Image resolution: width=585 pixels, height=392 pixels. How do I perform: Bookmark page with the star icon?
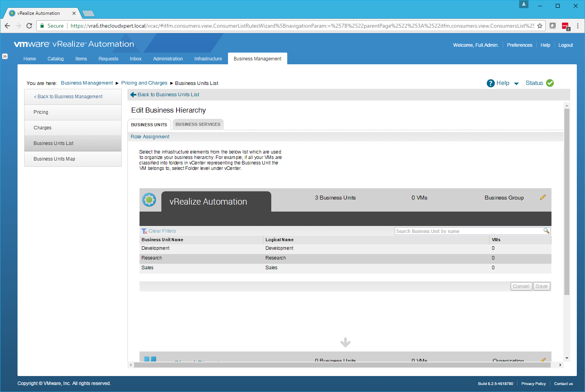[540, 26]
